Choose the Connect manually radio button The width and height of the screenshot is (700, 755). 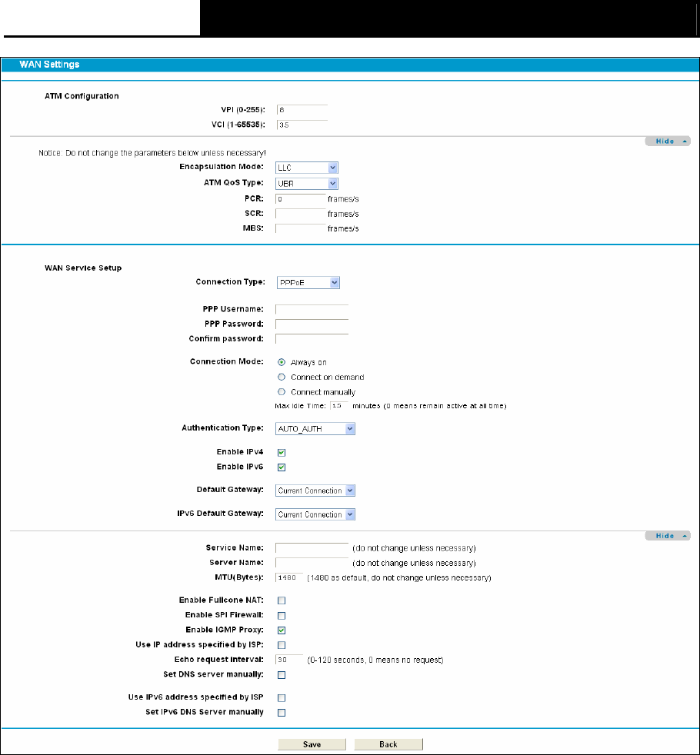click(x=282, y=392)
